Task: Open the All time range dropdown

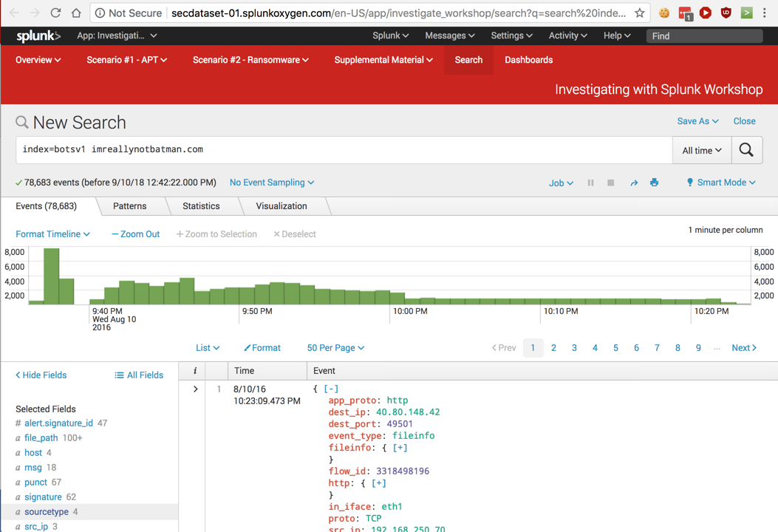Action: pos(701,150)
